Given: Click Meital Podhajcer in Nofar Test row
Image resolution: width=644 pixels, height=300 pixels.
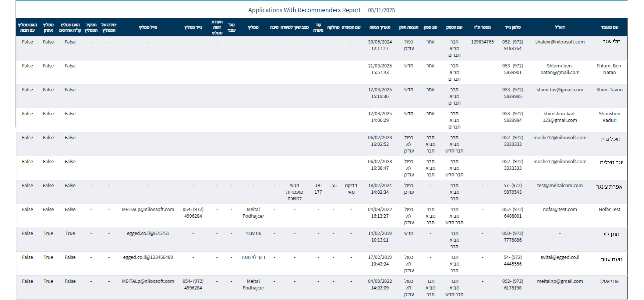Looking at the screenshot, I should click(253, 213).
